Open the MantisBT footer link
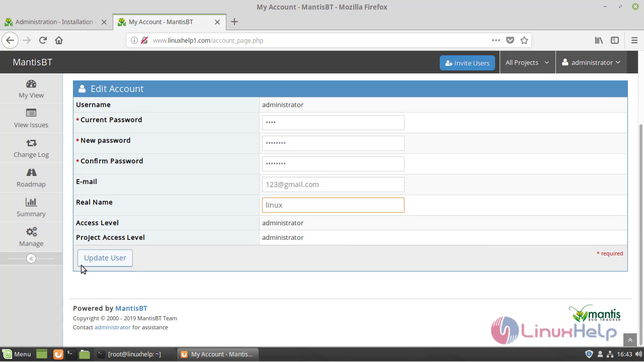The height and width of the screenshot is (362, 644). click(x=131, y=308)
